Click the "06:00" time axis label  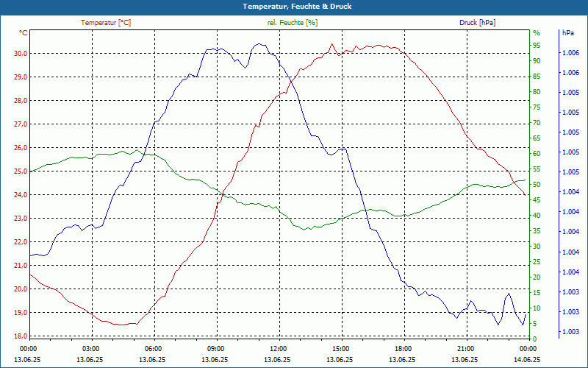click(153, 349)
